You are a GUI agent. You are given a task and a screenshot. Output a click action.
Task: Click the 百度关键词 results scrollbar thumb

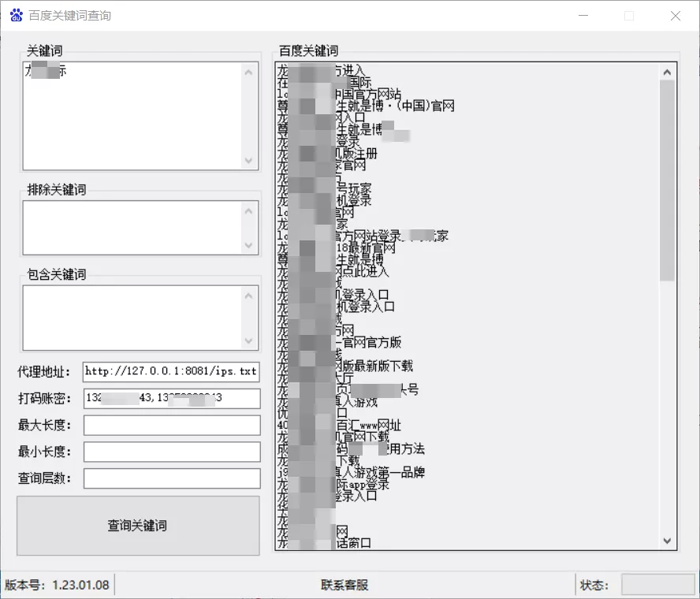[x=667, y=180]
